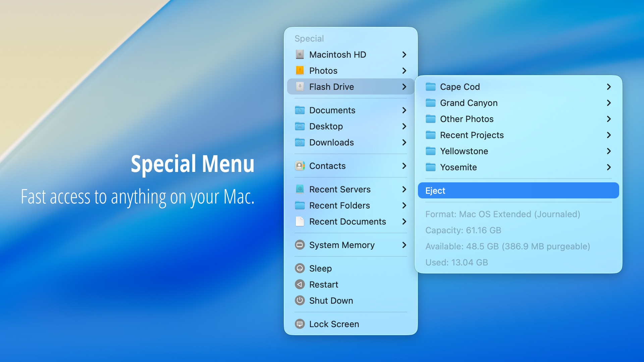The height and width of the screenshot is (362, 644).
Task: Click the Desktop folder icon
Action: tap(300, 126)
